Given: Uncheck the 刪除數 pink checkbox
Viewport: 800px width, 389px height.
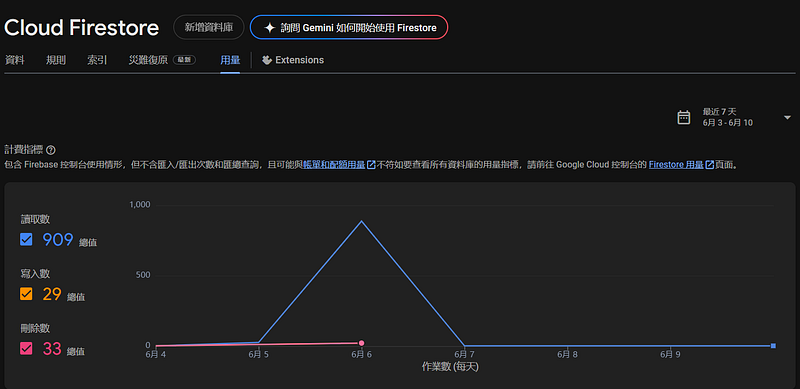Looking at the screenshot, I should click(26, 349).
